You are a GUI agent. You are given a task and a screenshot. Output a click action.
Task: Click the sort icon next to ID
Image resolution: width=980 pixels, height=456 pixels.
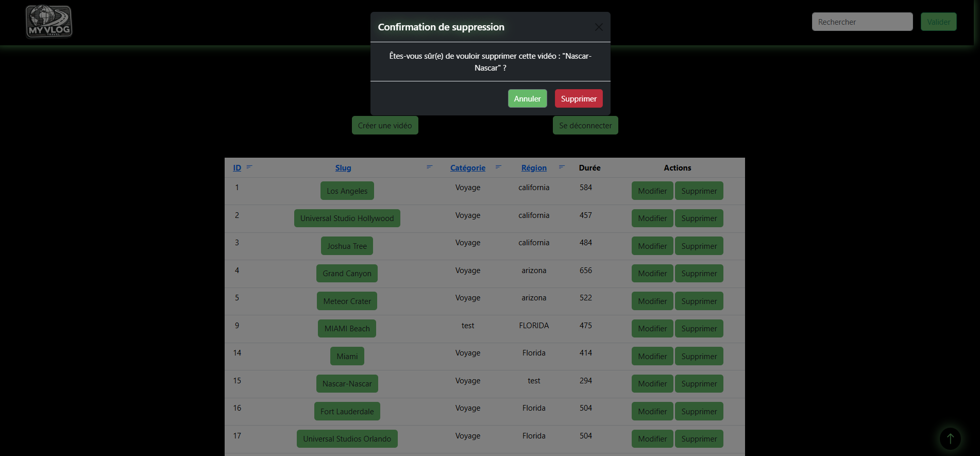[x=249, y=167]
